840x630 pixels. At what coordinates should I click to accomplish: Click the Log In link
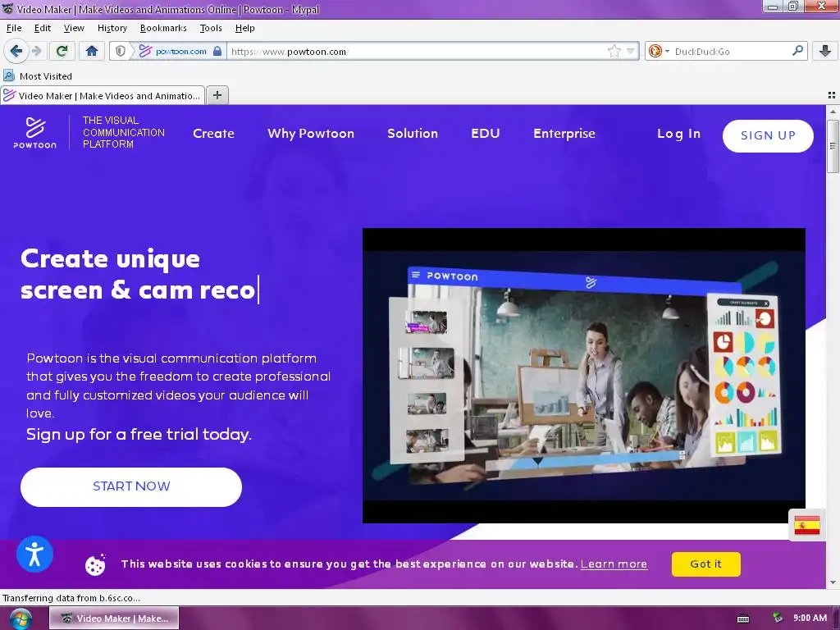[678, 134]
